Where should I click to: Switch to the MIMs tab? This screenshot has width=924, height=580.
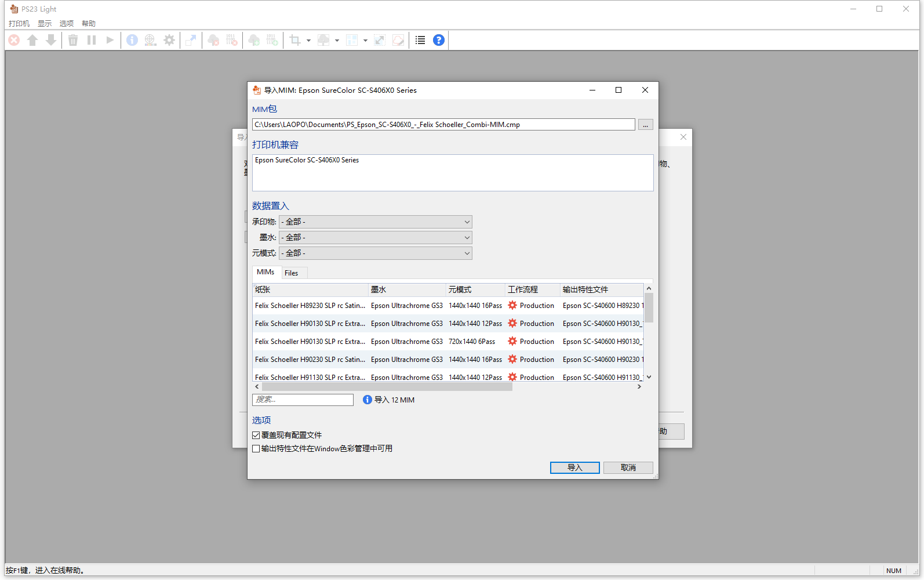coord(265,272)
